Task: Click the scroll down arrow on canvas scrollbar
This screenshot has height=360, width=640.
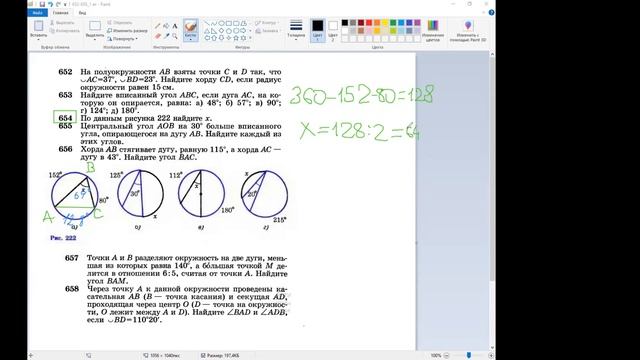Action: [x=492, y=348]
